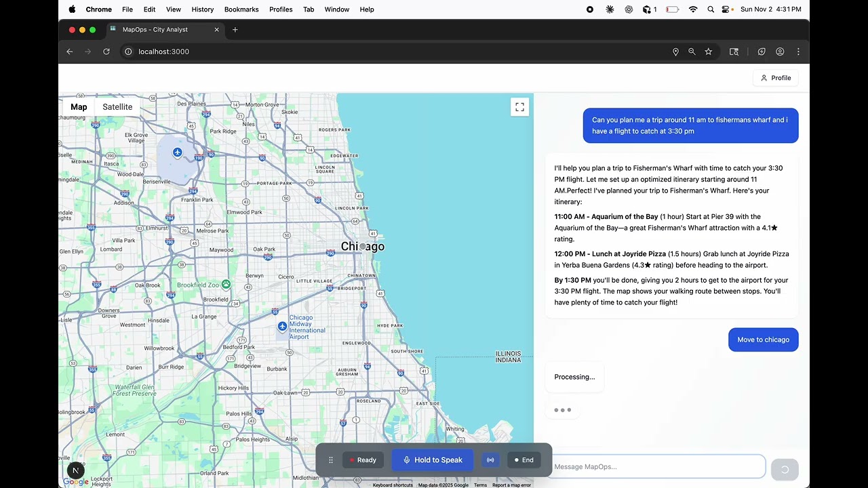Click the Profile button

pos(776,78)
